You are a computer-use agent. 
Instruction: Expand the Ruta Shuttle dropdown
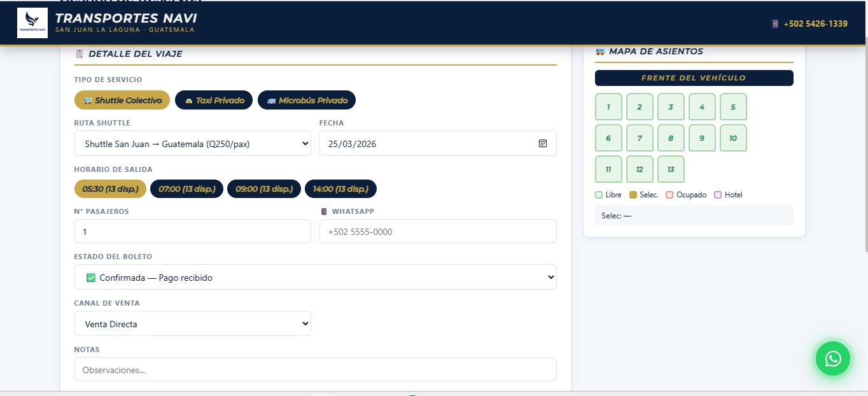(x=192, y=144)
